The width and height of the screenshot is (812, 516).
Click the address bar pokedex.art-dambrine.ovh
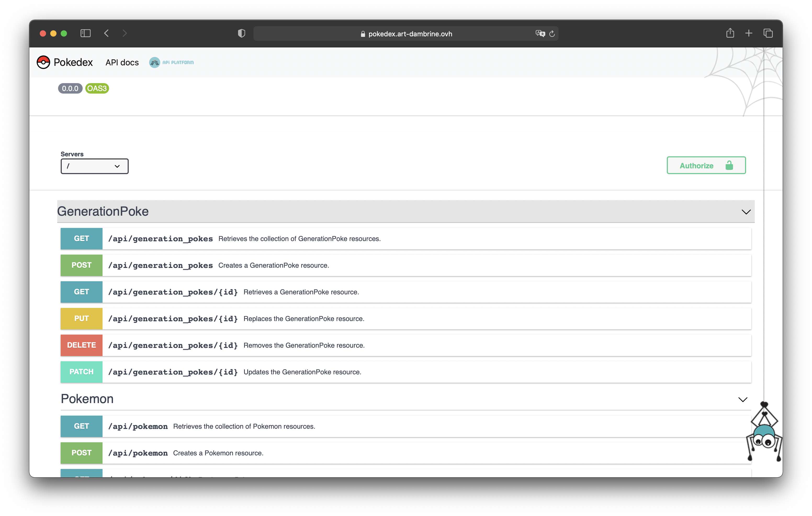coord(406,34)
